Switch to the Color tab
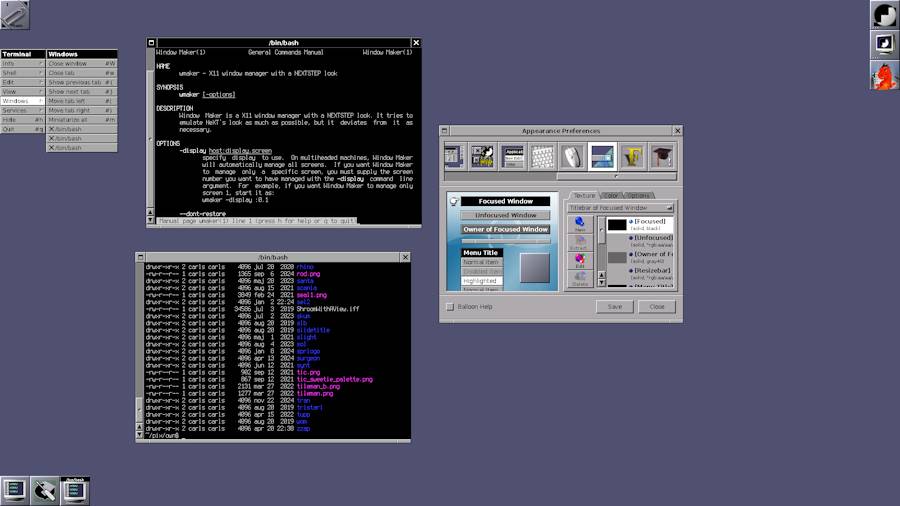 [x=611, y=196]
